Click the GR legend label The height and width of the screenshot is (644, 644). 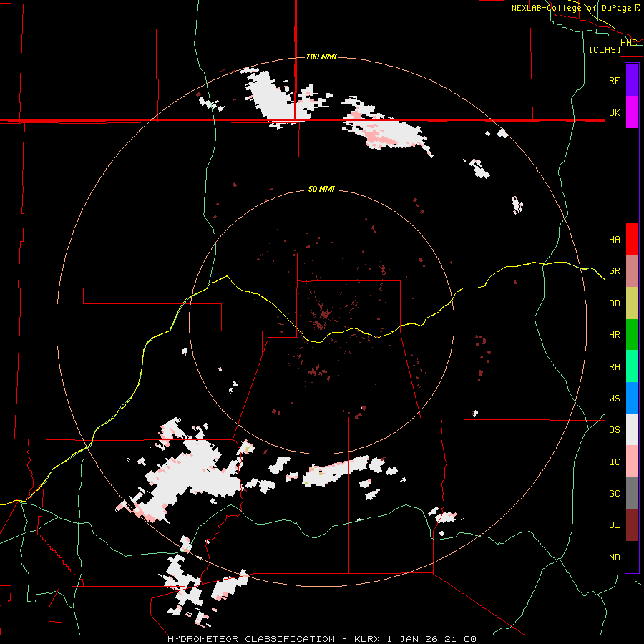(x=614, y=271)
